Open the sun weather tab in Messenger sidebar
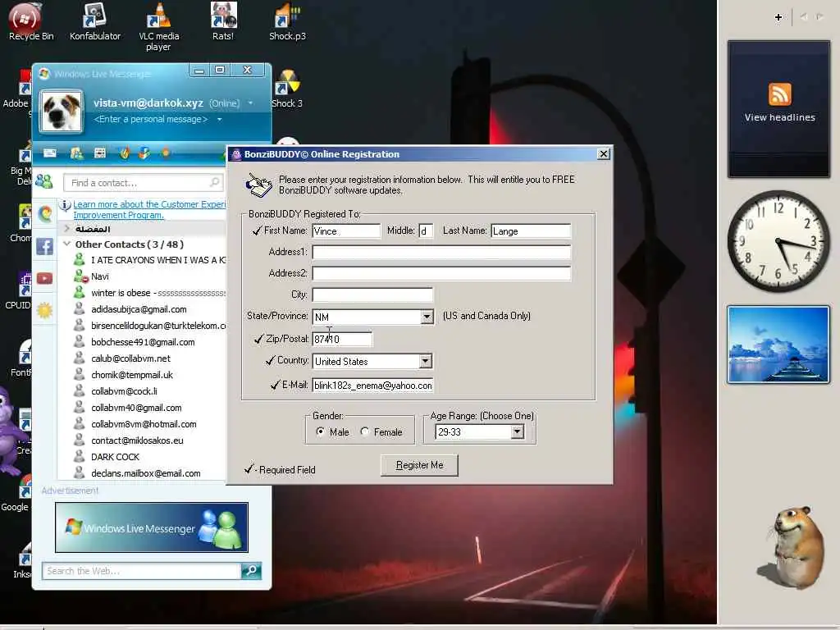Viewport: 840px width, 630px height. (x=44, y=310)
